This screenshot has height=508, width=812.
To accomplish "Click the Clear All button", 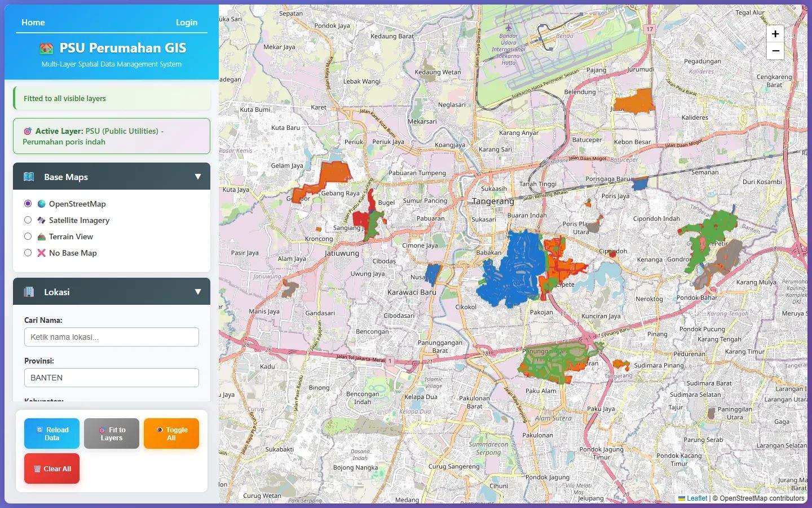I will (52, 468).
